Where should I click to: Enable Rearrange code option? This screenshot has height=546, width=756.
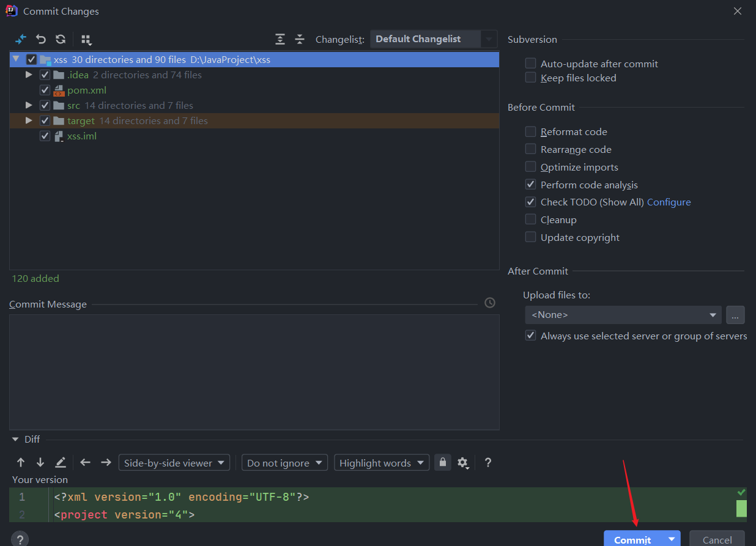(530, 149)
